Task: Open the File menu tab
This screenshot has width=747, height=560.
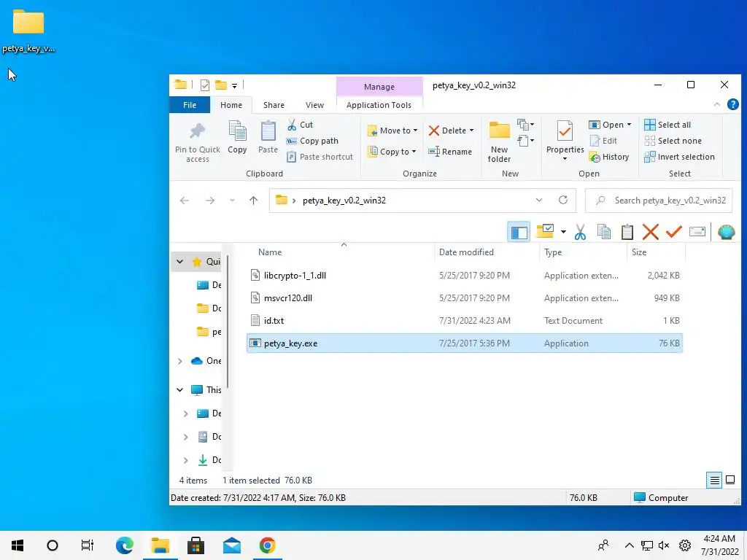Action: tap(190, 105)
